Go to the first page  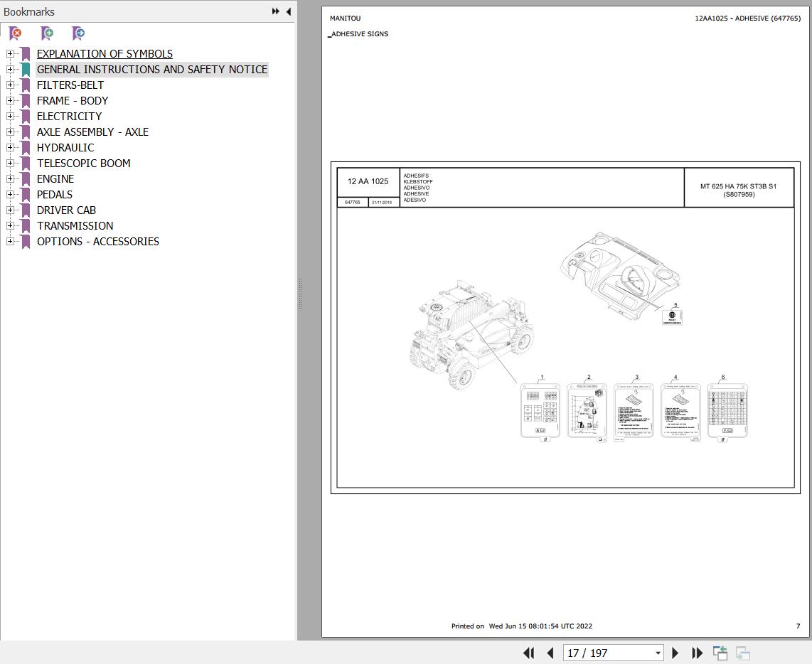pos(529,653)
